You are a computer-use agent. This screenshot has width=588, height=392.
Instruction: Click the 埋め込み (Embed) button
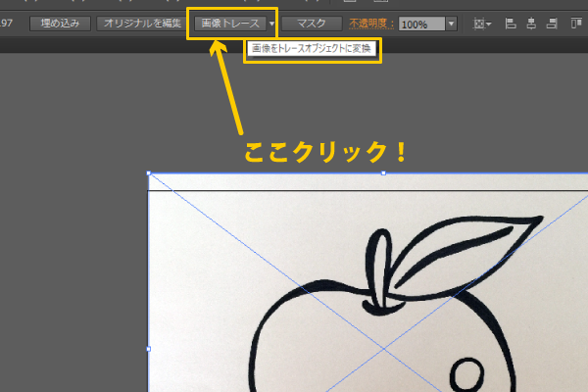(60, 22)
